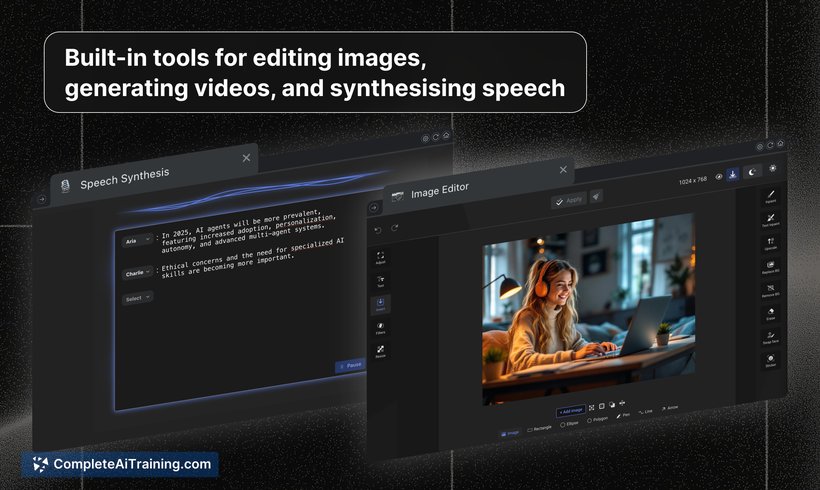Close the Speech Synthesis tab

pyautogui.click(x=246, y=158)
